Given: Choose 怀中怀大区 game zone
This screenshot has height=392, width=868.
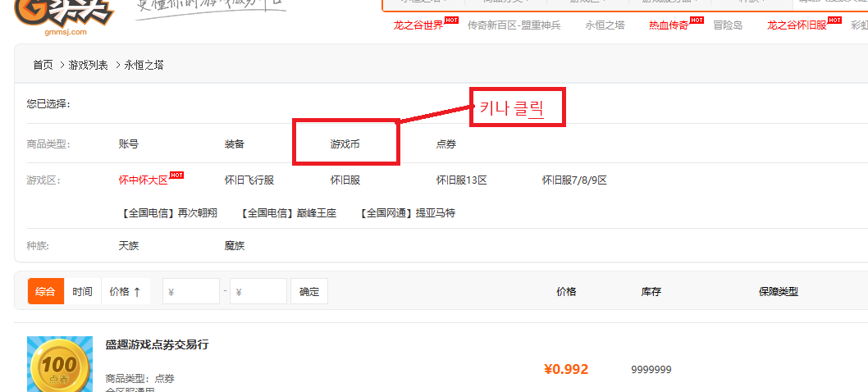Looking at the screenshot, I should (144, 180).
